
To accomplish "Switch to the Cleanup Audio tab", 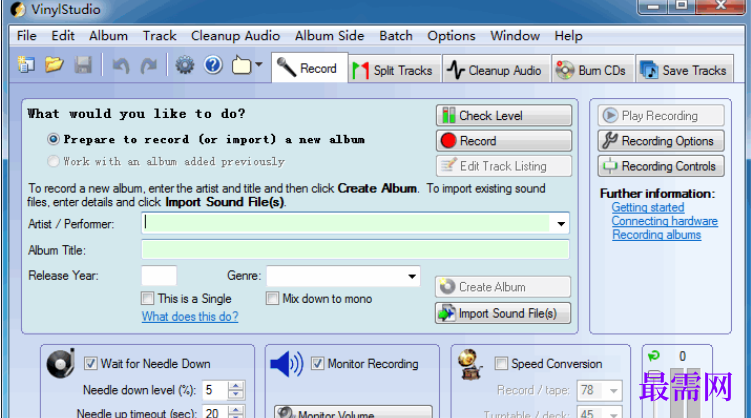I will tap(495, 70).
